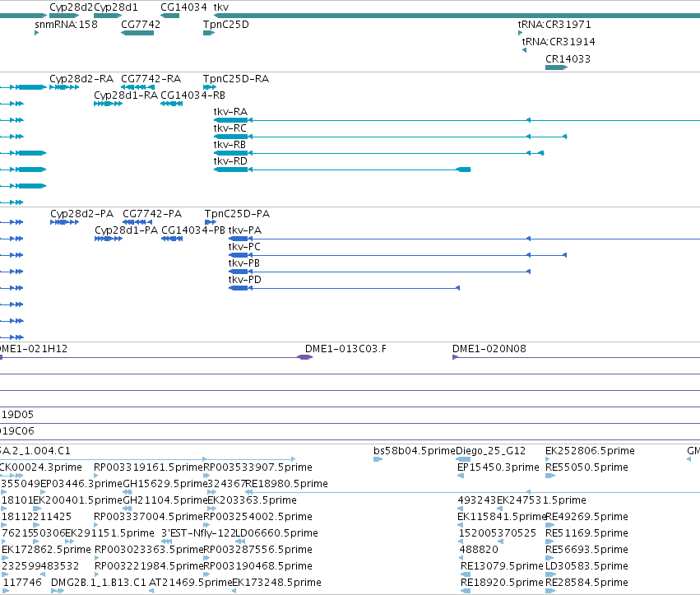Select the RE56693.5prime EST label
700x595 pixels.
(x=587, y=550)
